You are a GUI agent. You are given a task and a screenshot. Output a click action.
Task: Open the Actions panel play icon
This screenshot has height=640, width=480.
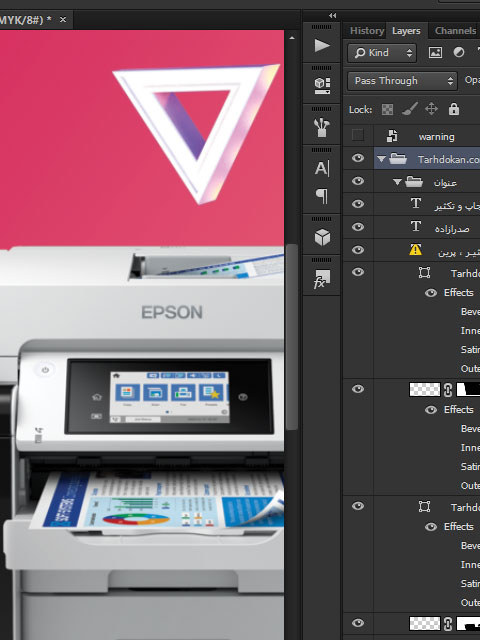coord(322,45)
